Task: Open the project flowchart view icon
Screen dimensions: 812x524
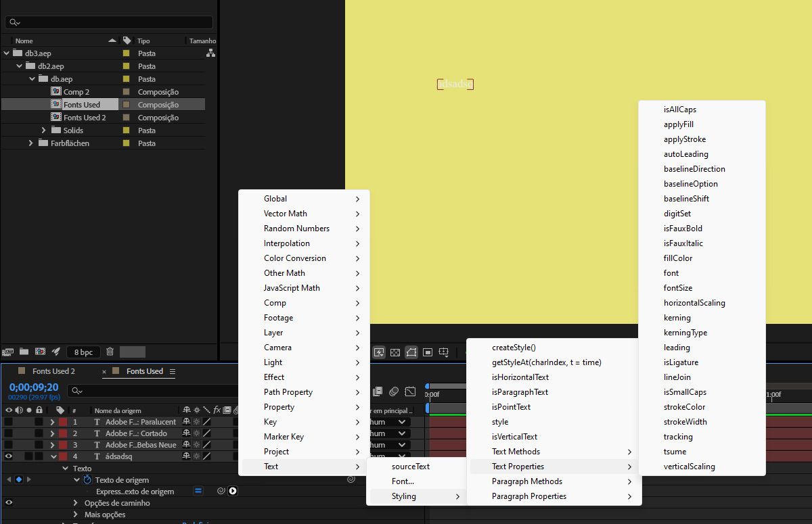Action: (210, 53)
